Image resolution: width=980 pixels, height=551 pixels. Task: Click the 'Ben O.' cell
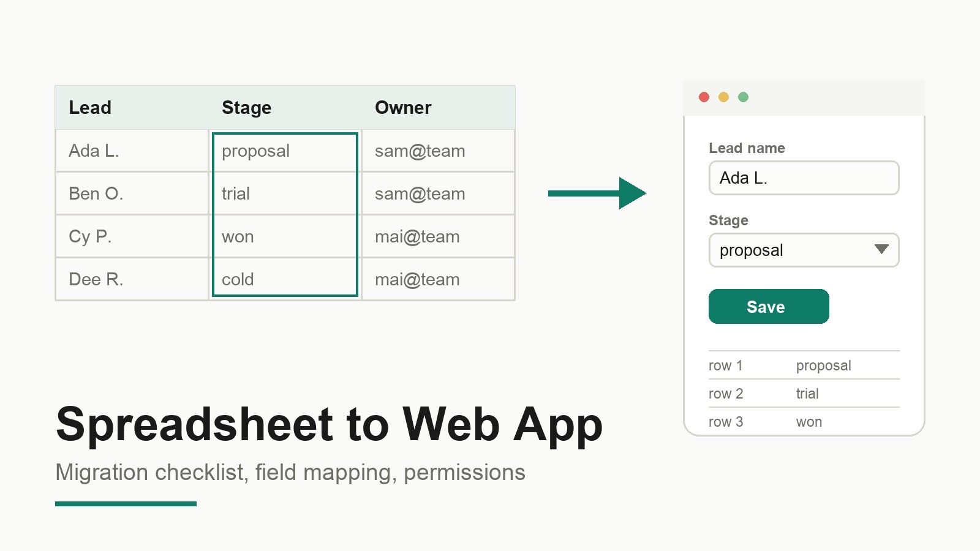132,193
